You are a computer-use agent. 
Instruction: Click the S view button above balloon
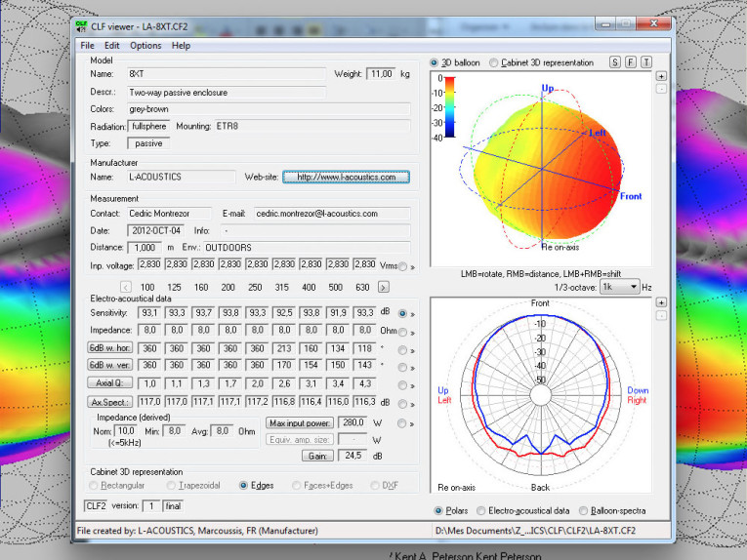614,62
